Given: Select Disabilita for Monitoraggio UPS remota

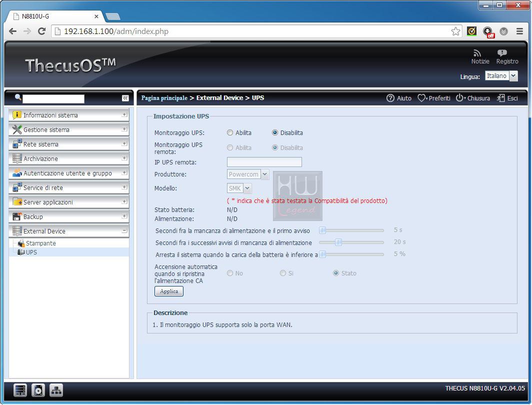Looking at the screenshot, I should (x=275, y=147).
